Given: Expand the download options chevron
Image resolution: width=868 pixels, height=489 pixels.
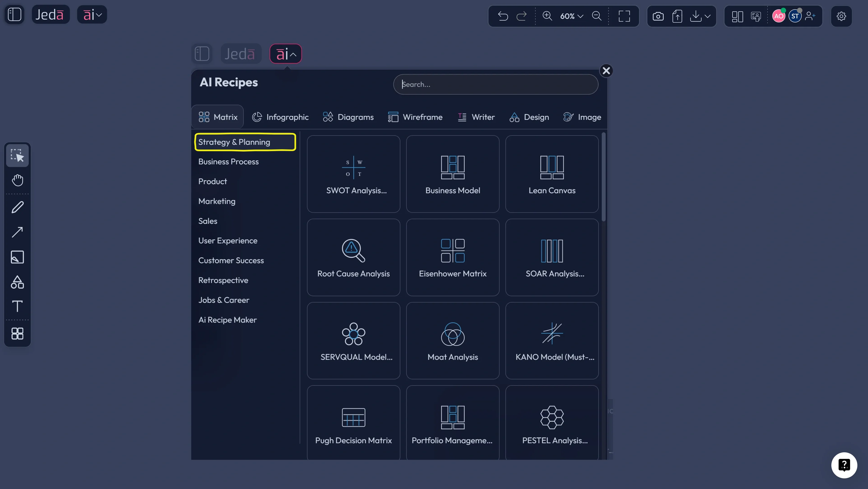Looking at the screenshot, I should tap(708, 16).
